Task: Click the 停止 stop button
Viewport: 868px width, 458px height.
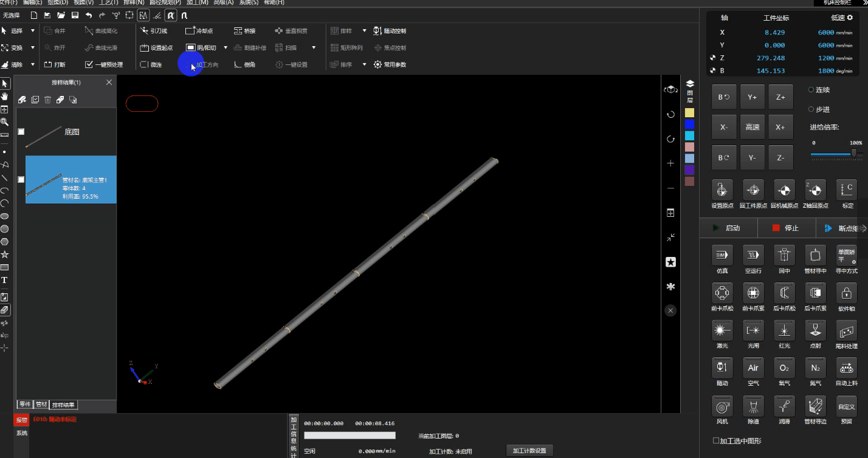Action: [787, 228]
